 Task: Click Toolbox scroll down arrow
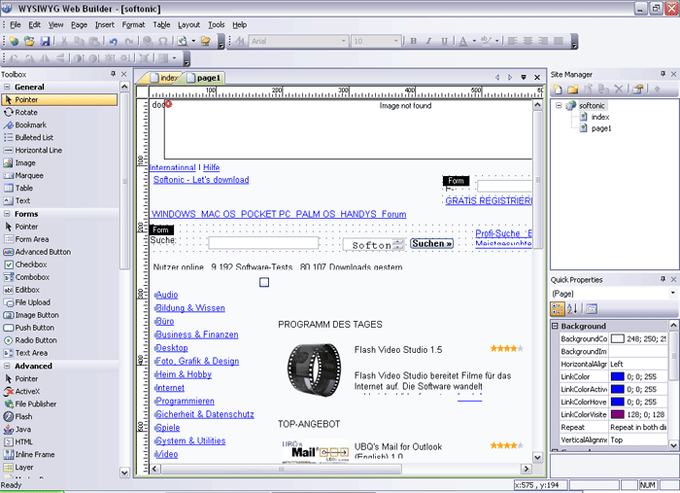pos(124,472)
